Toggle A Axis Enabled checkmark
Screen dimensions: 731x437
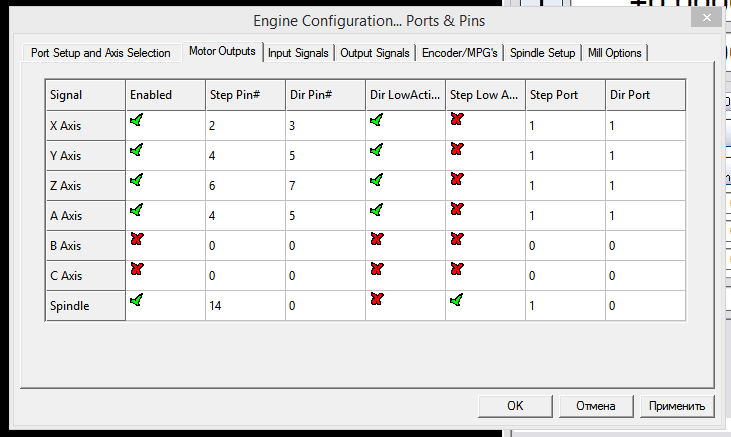click(x=136, y=210)
